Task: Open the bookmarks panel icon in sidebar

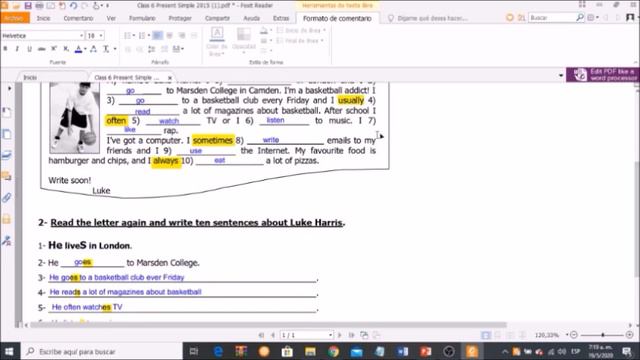Action: (x=7, y=113)
